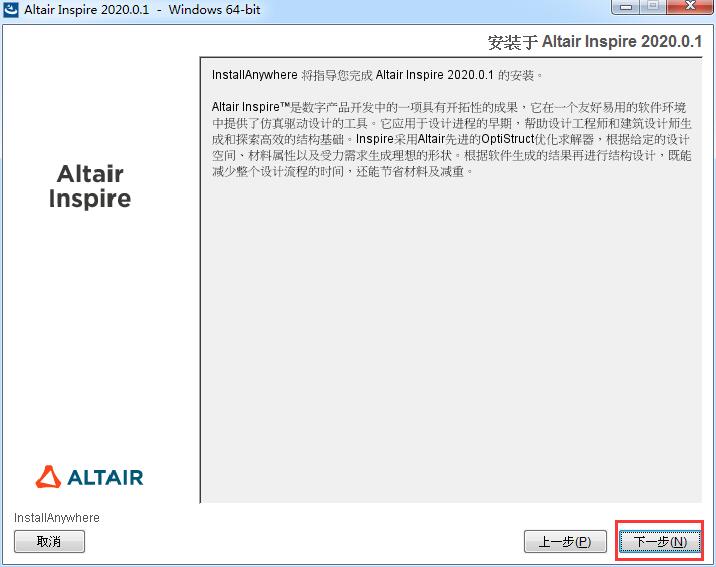Screen dimensions: 716x567
Task: Cancel installation with the 取消 button
Action: [49, 541]
